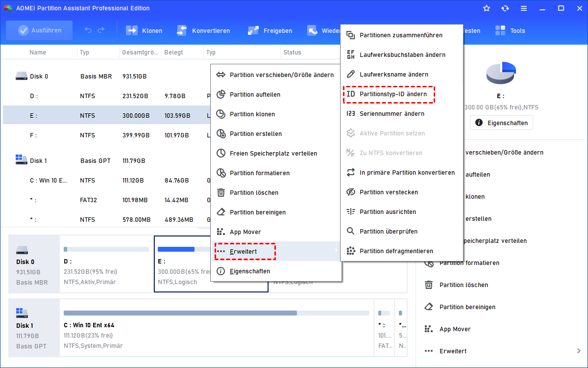Choose Freien Speicherplatz verteilen in context menu

(x=275, y=153)
